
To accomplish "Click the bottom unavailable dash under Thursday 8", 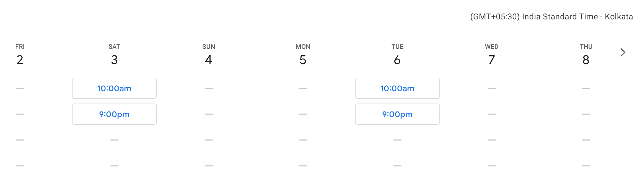I will (586, 166).
